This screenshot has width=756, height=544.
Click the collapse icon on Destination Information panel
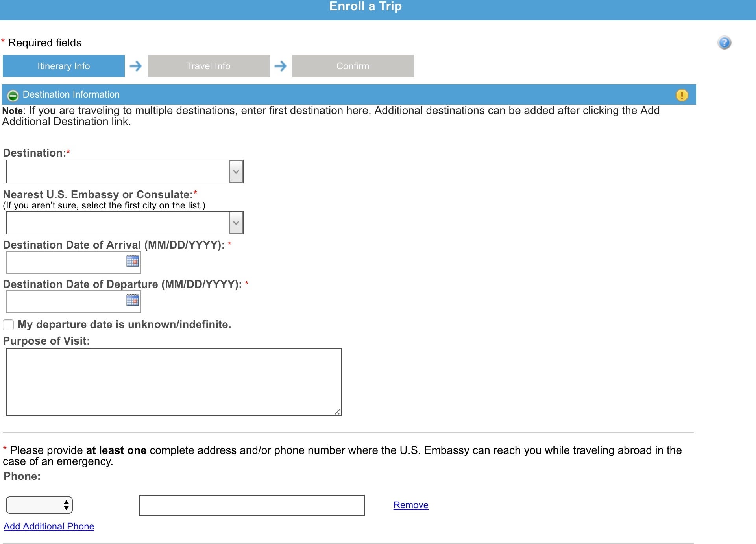tap(13, 94)
